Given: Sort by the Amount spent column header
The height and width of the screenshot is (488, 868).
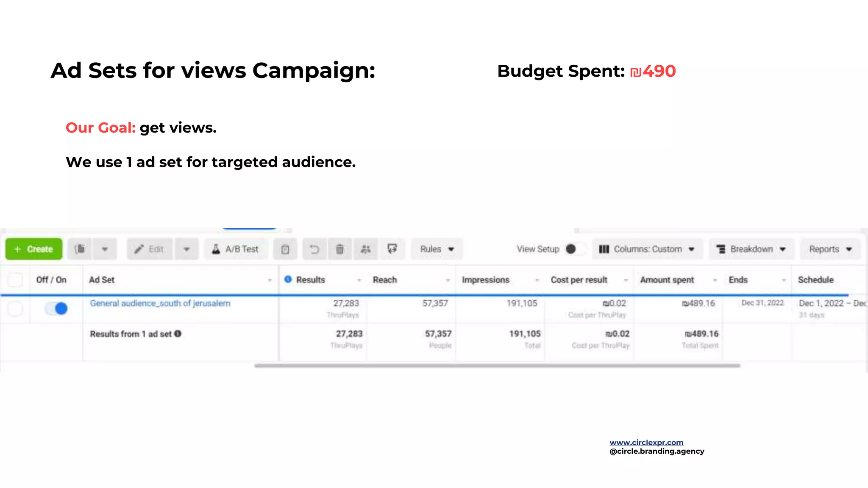Looking at the screenshot, I should 667,280.
